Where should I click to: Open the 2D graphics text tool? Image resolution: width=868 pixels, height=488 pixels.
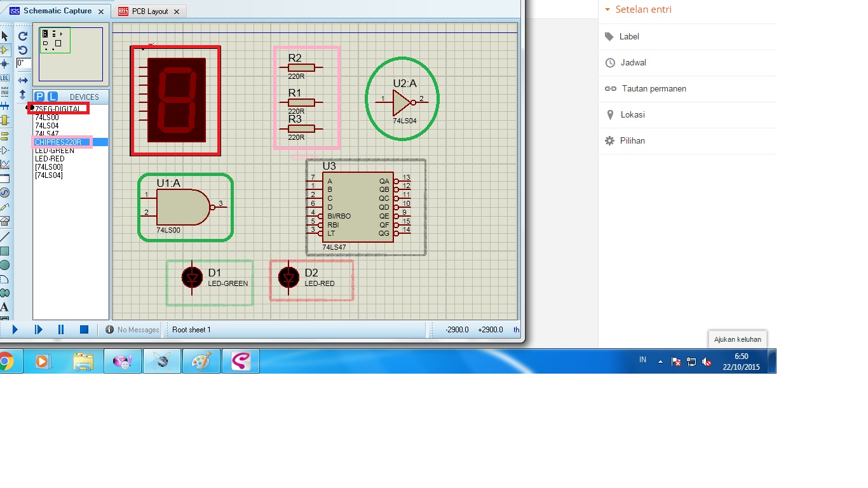(6, 306)
